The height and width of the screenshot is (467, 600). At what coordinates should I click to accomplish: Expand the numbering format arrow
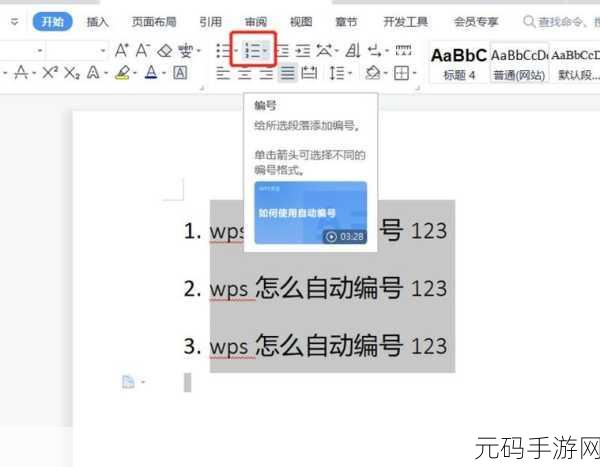[x=266, y=51]
